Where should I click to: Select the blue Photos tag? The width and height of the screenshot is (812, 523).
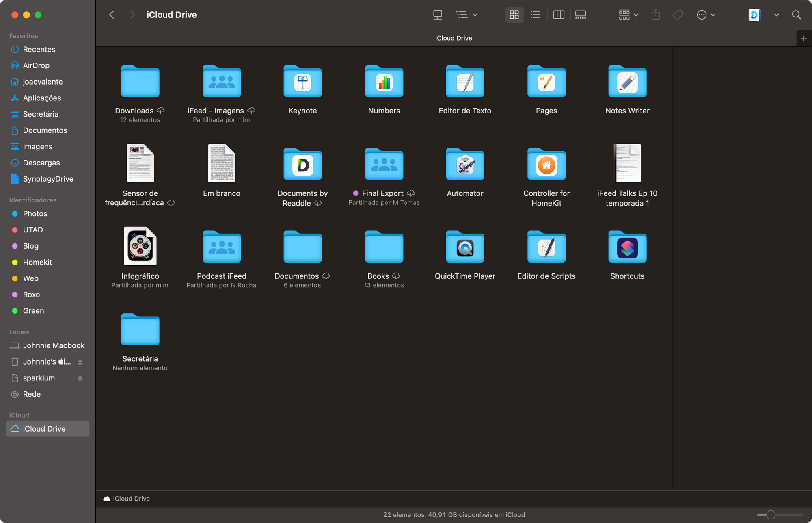(x=48, y=214)
